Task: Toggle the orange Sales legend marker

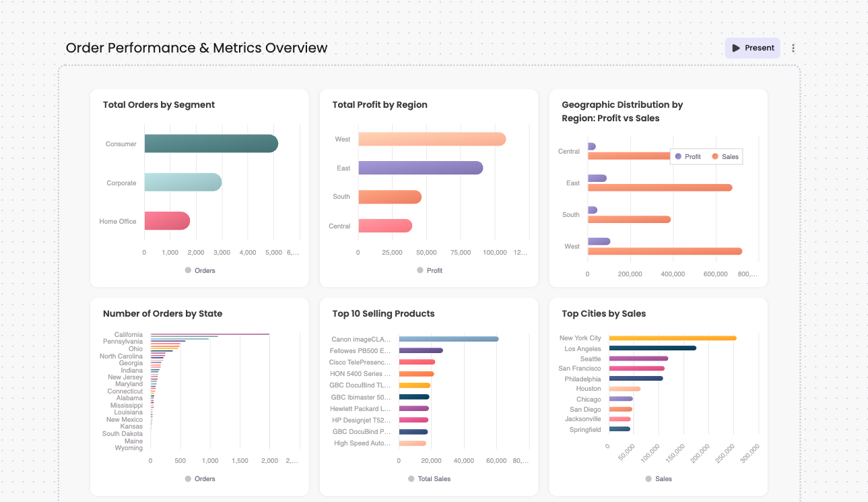Action: tap(715, 156)
